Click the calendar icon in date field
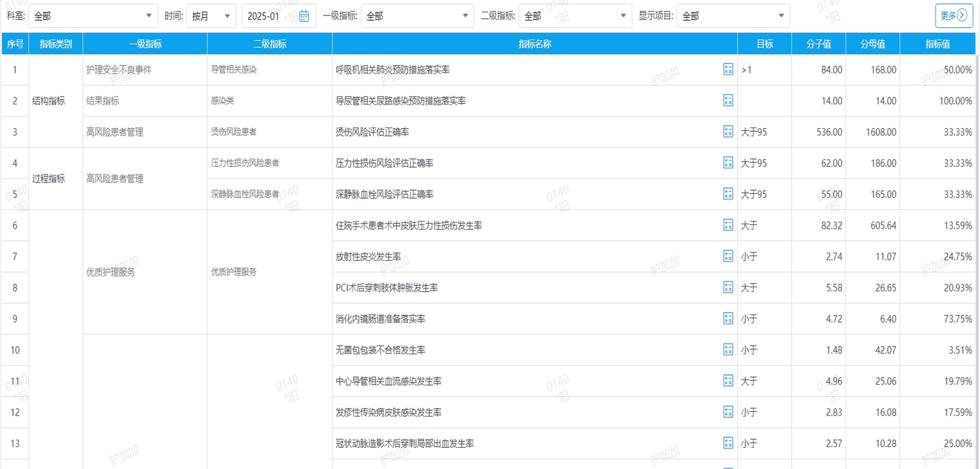Viewport: 980px width, 469px height. [304, 16]
